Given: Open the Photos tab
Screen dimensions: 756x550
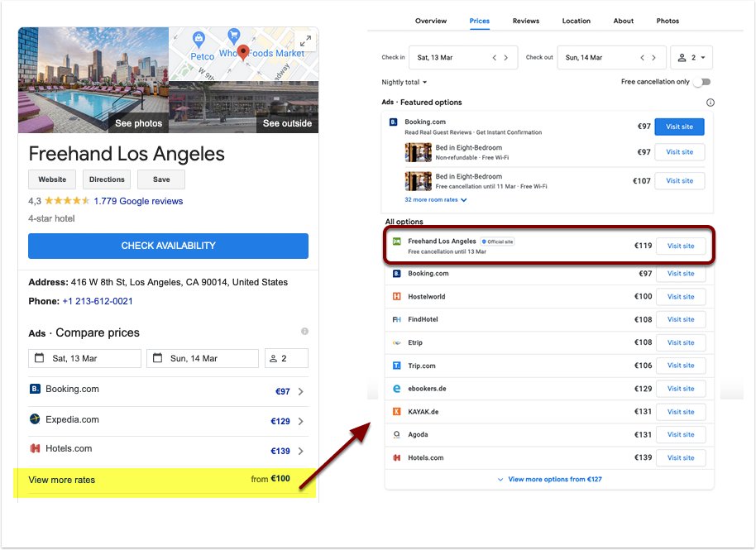Looking at the screenshot, I should click(667, 21).
